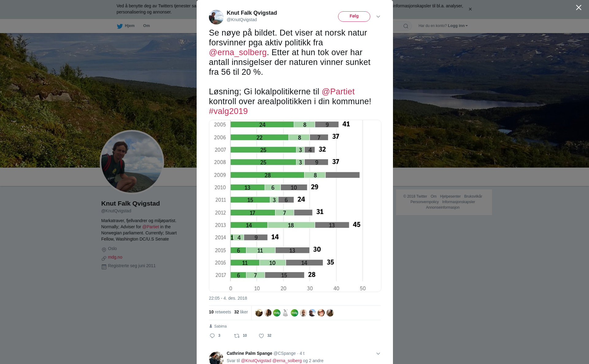Click Cathrine Palm Spange's avatar
The image size is (589, 364).
[x=216, y=358]
